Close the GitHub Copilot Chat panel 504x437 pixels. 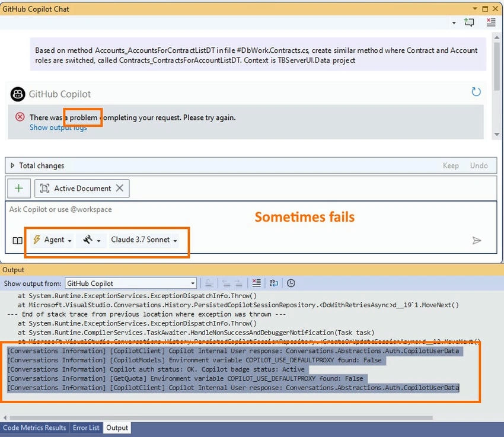[x=495, y=9]
